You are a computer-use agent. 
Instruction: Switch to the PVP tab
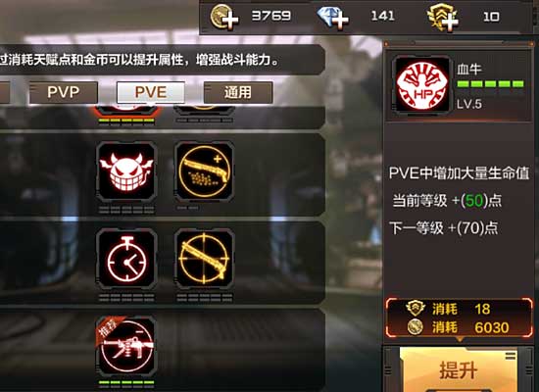click(x=64, y=92)
